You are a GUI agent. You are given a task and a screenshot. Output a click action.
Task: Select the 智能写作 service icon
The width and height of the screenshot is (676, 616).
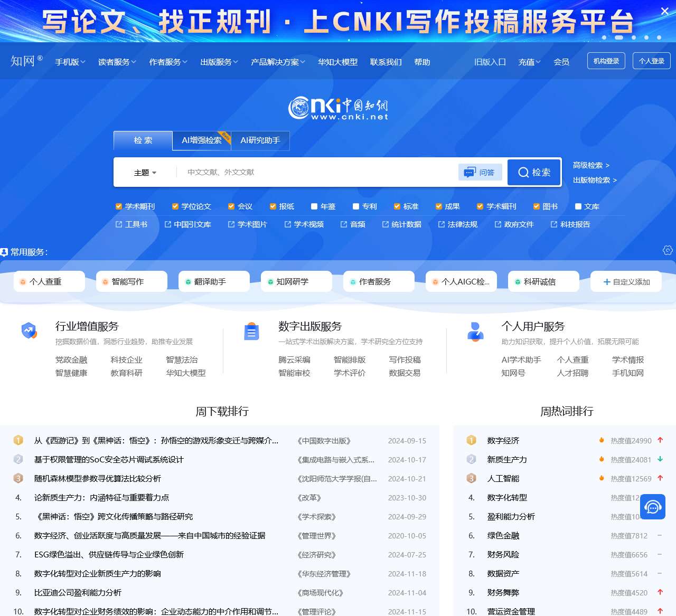(131, 281)
